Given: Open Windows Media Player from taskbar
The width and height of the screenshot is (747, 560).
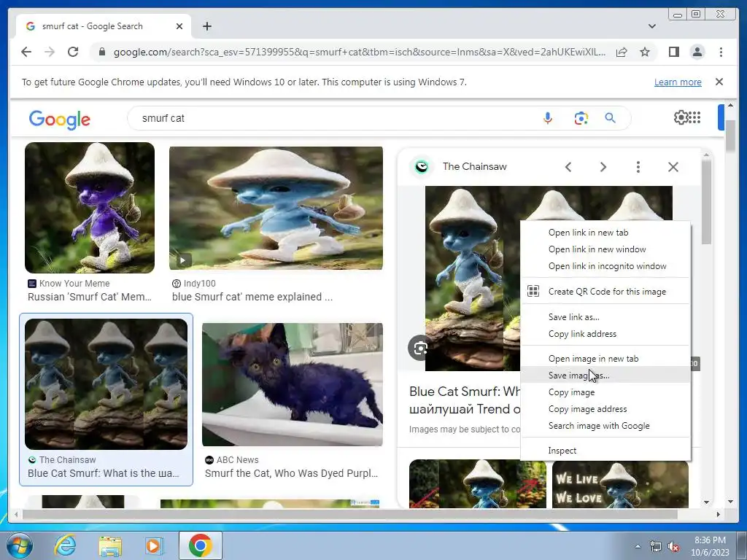Looking at the screenshot, I should click(154, 545).
